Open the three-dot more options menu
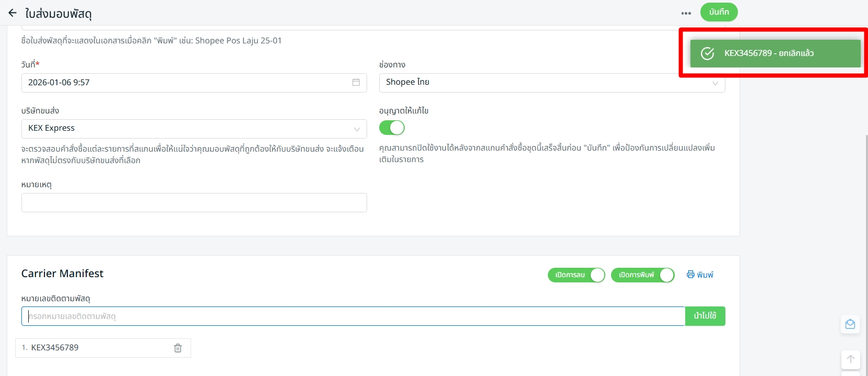 [686, 13]
